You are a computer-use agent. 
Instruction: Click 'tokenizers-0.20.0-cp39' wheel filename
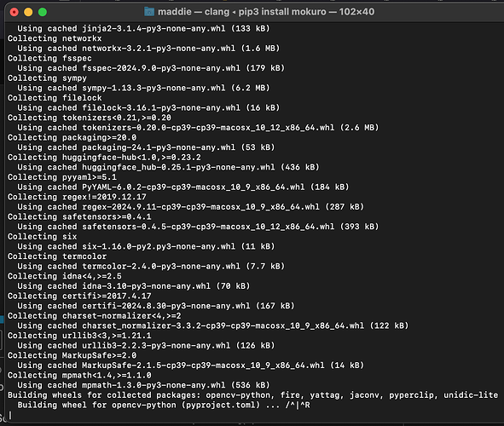(208, 128)
